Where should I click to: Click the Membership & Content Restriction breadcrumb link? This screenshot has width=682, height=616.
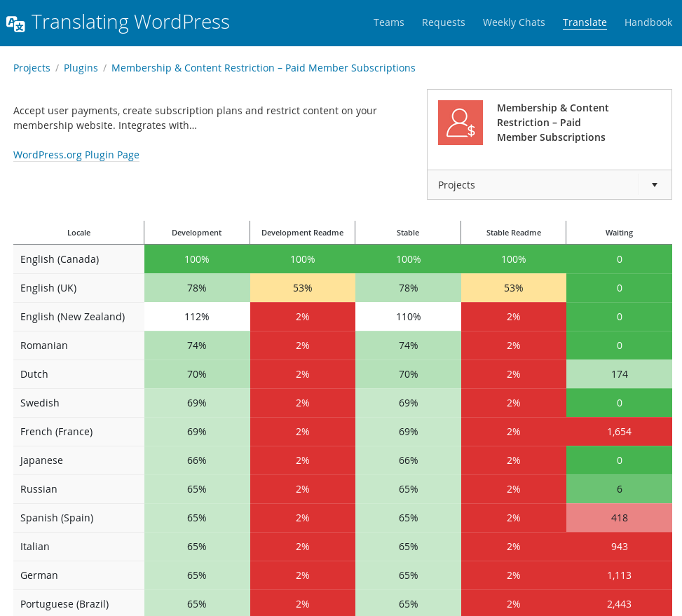tap(263, 68)
